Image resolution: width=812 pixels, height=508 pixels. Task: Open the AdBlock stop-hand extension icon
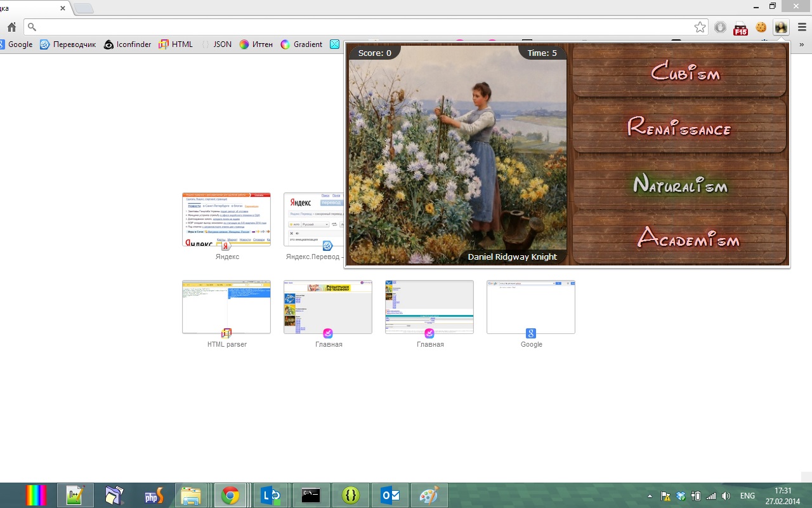pos(720,27)
